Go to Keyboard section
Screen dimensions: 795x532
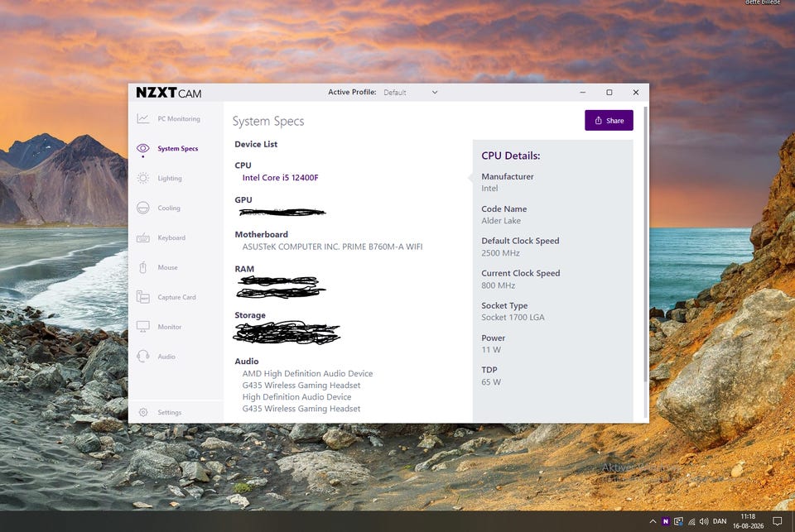[x=171, y=237]
